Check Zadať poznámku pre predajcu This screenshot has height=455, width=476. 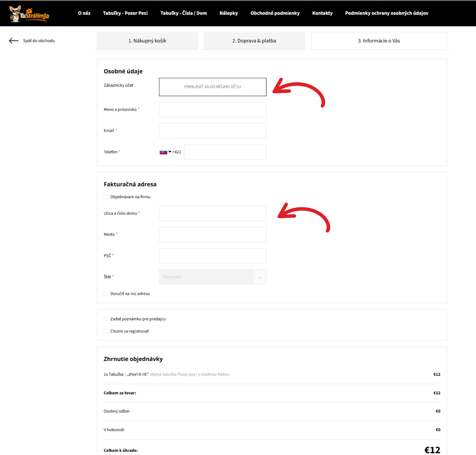[106, 319]
